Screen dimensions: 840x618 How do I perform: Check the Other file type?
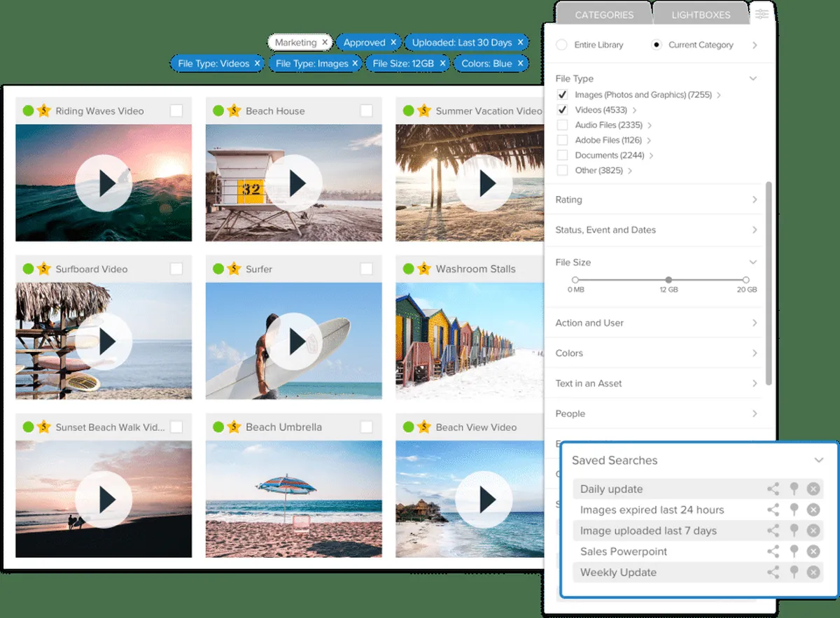point(562,170)
